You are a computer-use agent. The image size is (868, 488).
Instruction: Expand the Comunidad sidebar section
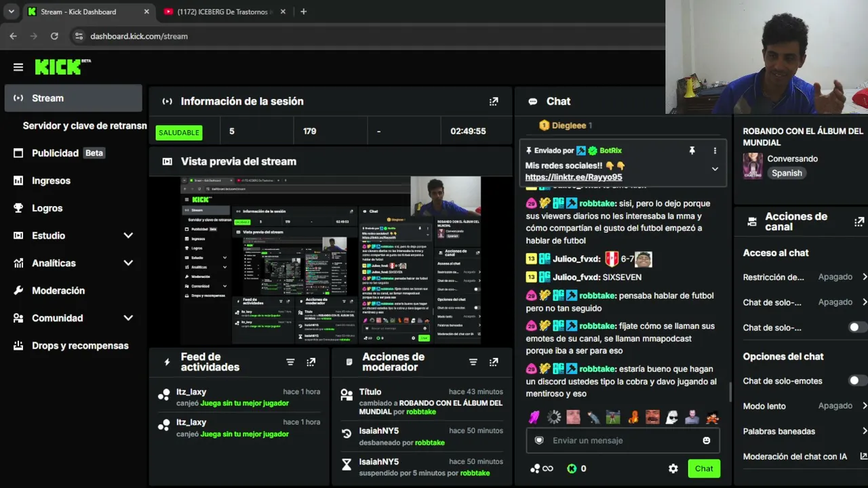click(128, 318)
